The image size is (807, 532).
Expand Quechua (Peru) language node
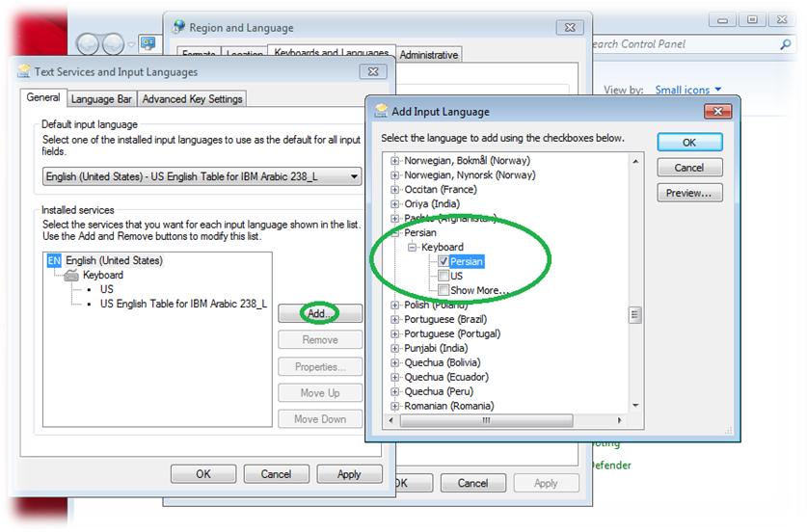(394, 391)
